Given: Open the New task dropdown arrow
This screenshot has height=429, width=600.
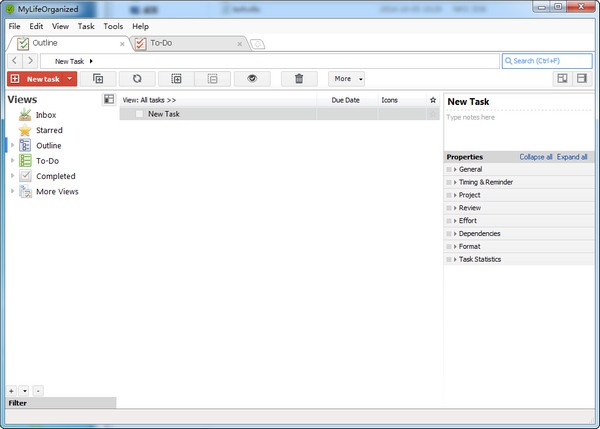Looking at the screenshot, I should (70, 79).
